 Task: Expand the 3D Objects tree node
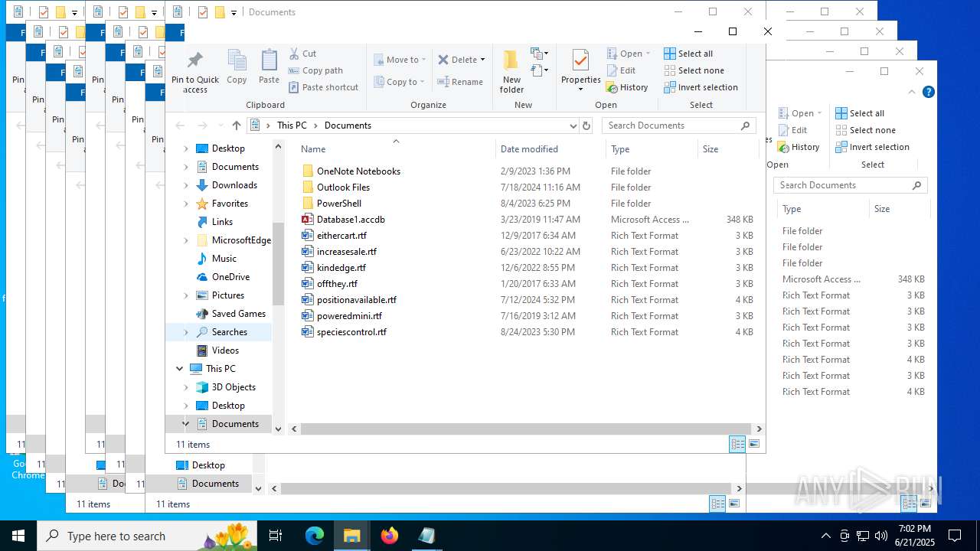(x=186, y=387)
